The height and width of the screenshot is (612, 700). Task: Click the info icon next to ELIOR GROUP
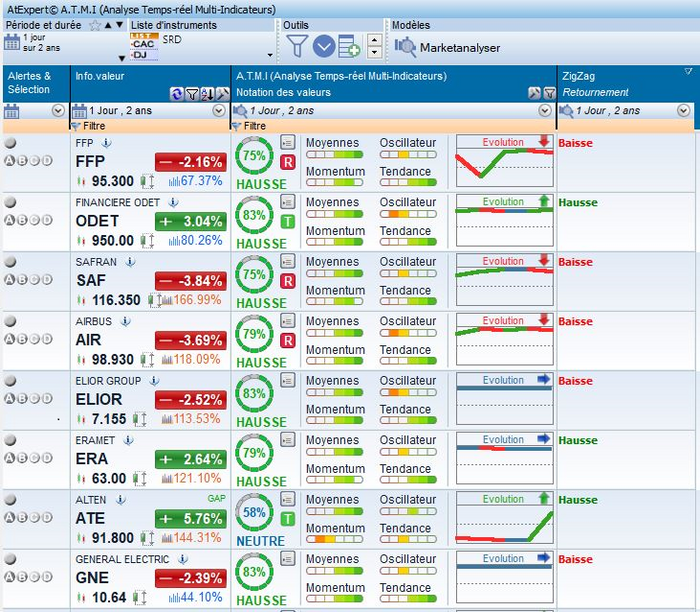coord(154,381)
